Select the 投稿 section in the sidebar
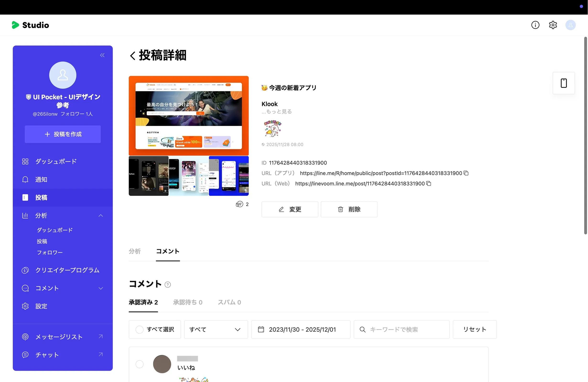 point(41,197)
